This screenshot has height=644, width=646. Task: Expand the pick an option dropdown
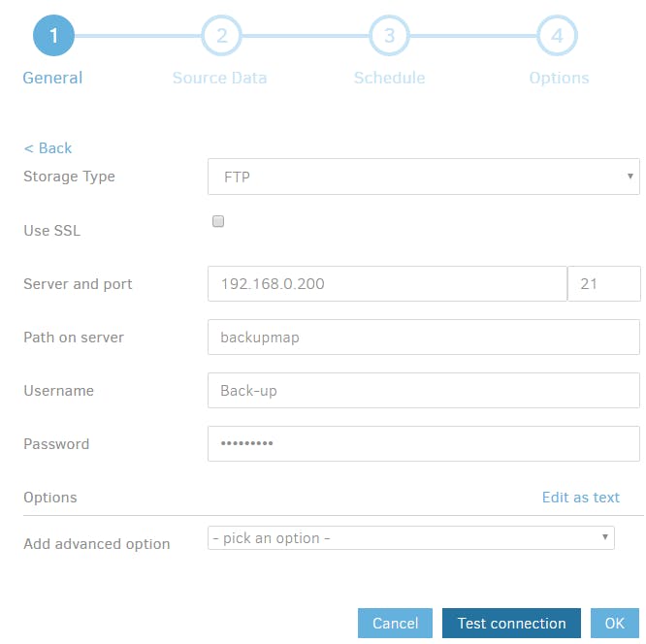tap(410, 537)
